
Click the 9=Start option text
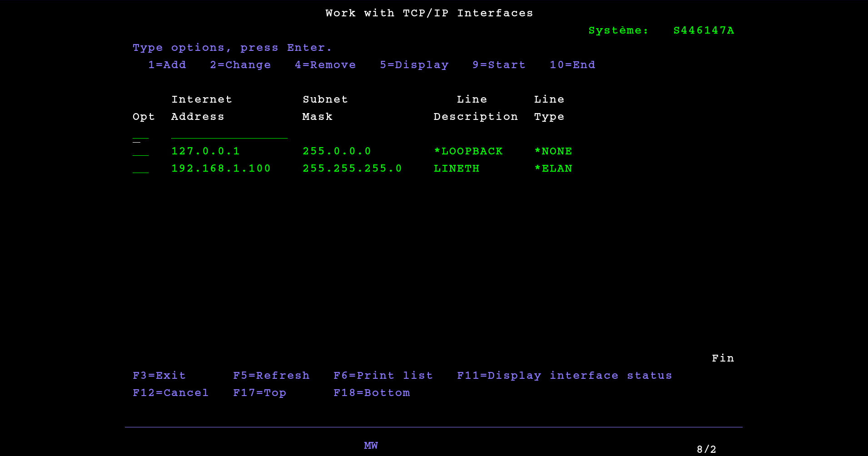pos(499,65)
